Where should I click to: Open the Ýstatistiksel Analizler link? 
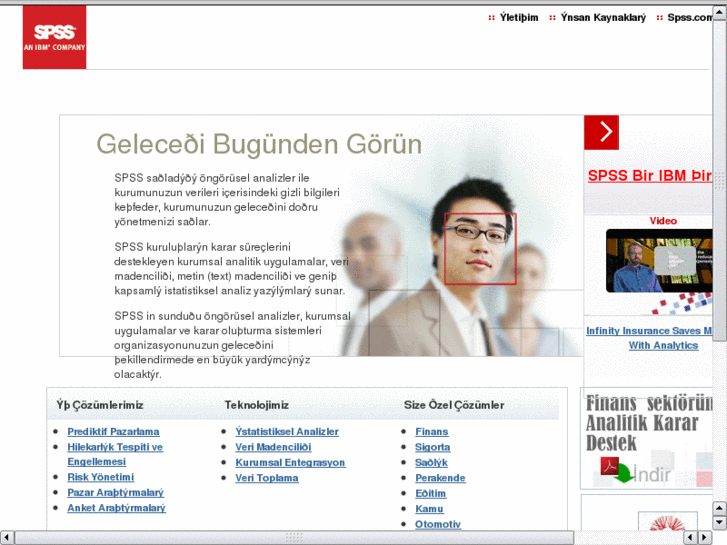coord(287,432)
